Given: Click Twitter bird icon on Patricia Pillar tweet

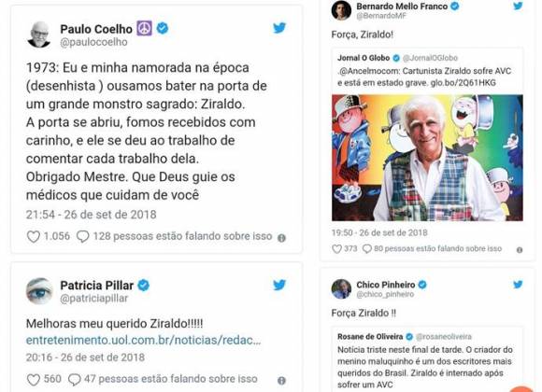Looking at the screenshot, I should coord(279,285).
